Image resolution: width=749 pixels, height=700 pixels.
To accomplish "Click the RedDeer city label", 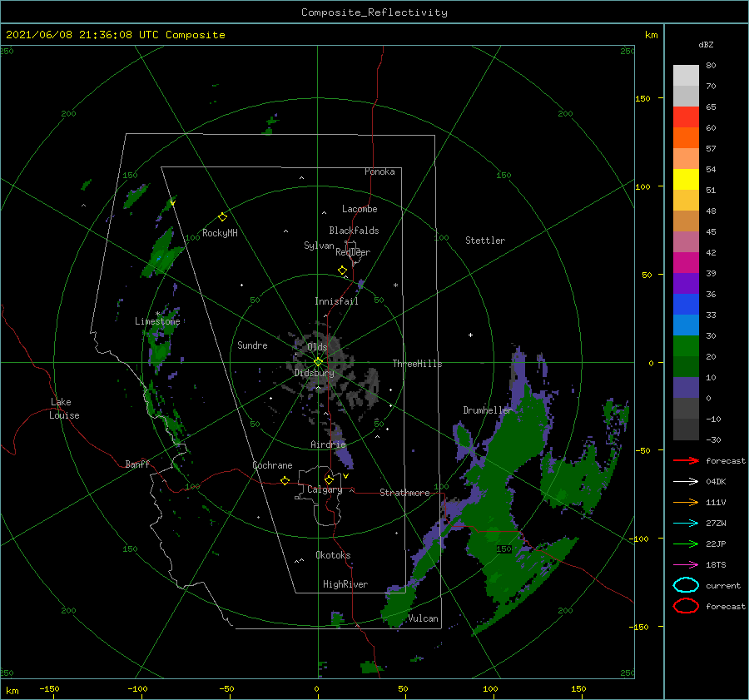I will pyautogui.click(x=353, y=252).
